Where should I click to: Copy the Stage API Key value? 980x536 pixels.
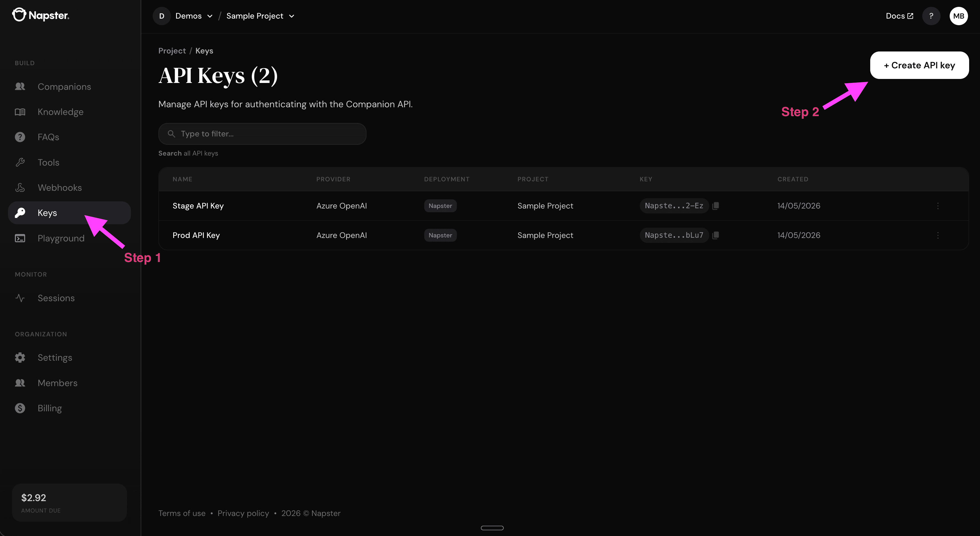tap(715, 206)
